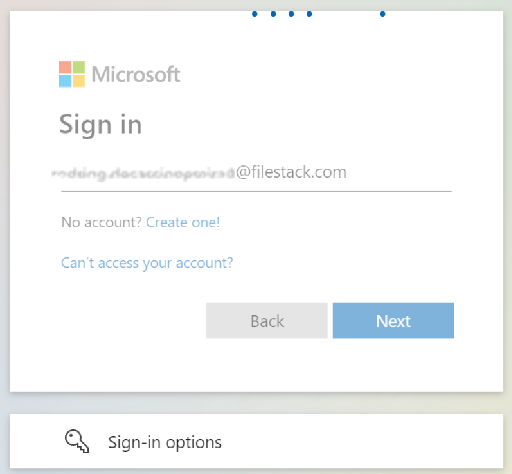Focus the email address input field
This screenshot has height=474, width=512.
pos(256,173)
